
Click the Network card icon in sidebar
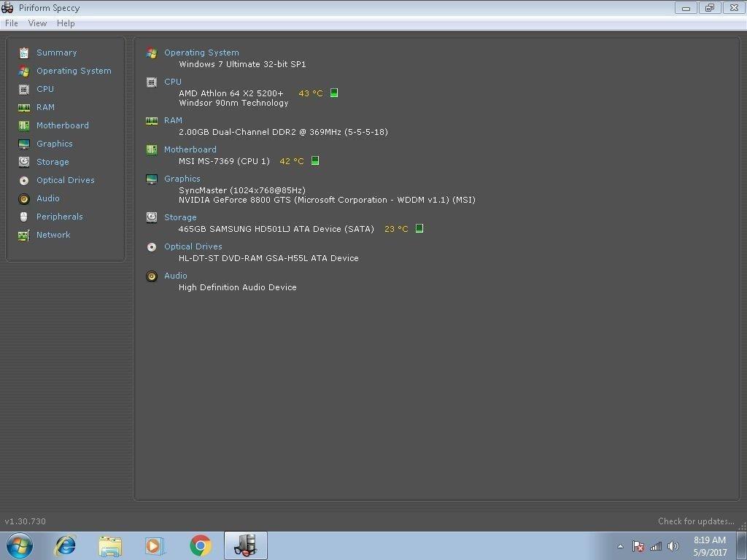[x=24, y=236]
